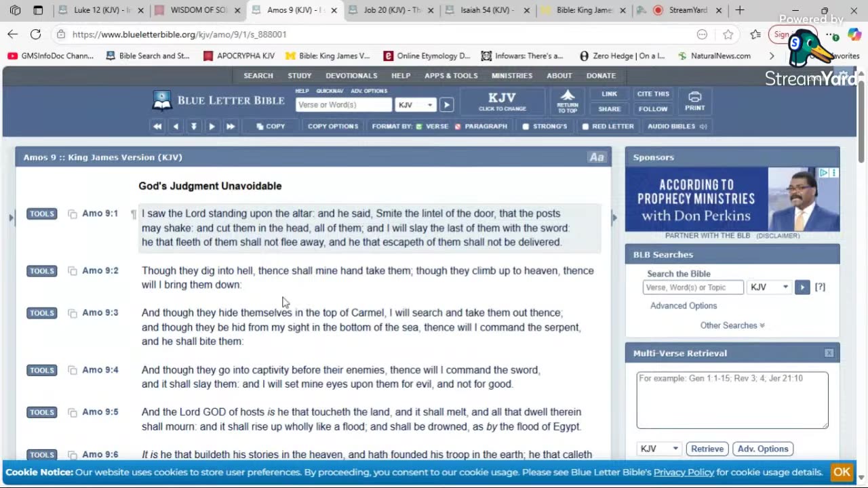
Task: Click the SHARE button
Action: (x=610, y=109)
